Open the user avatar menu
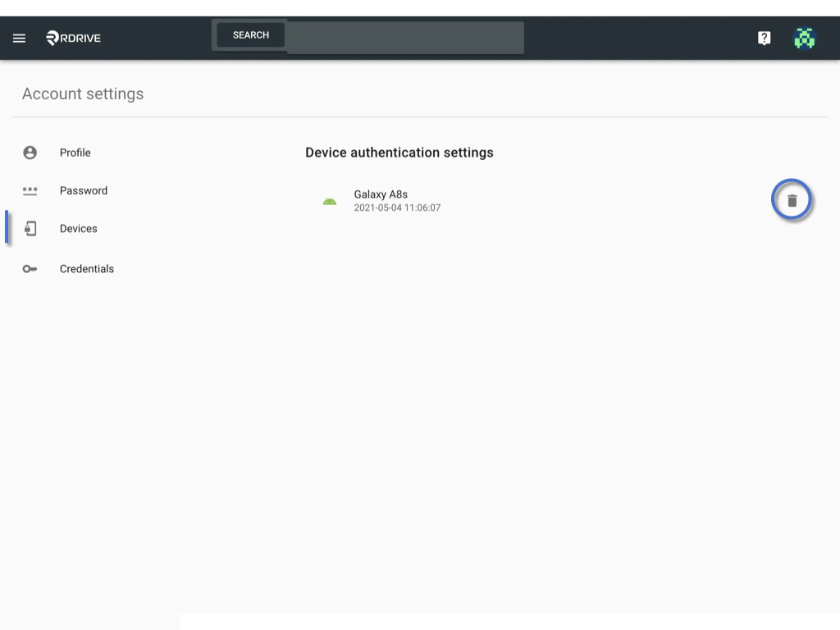The image size is (840, 630). [x=804, y=38]
